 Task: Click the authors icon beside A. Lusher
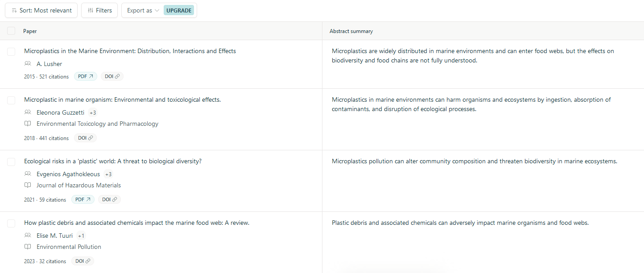click(x=28, y=64)
